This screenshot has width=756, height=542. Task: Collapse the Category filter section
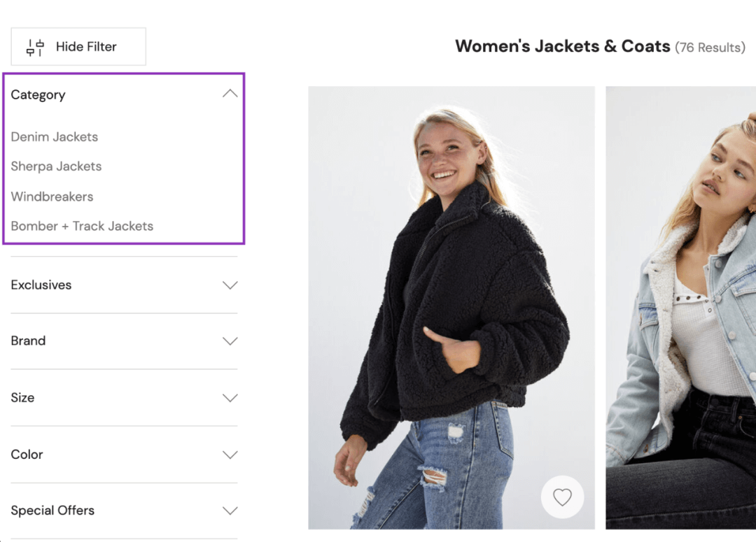(x=230, y=94)
